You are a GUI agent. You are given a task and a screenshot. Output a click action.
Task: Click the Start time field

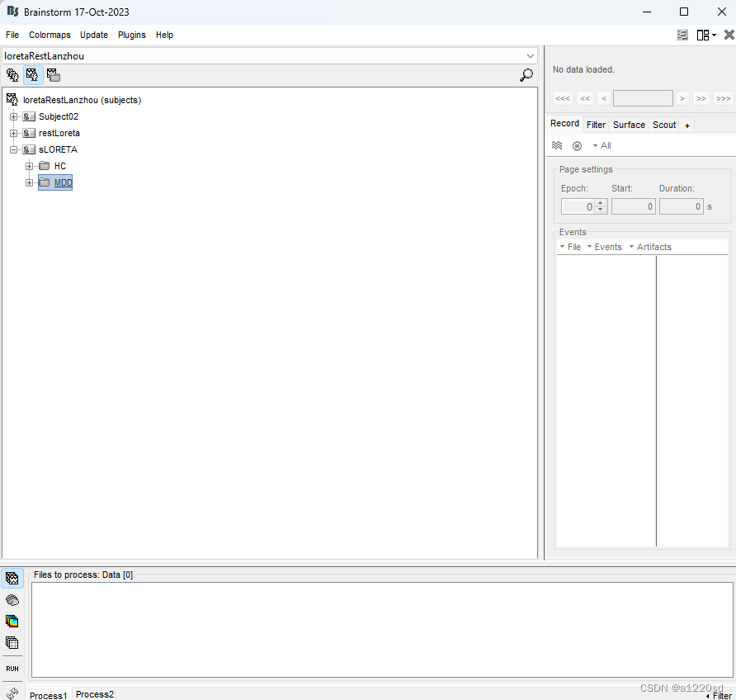coord(633,206)
